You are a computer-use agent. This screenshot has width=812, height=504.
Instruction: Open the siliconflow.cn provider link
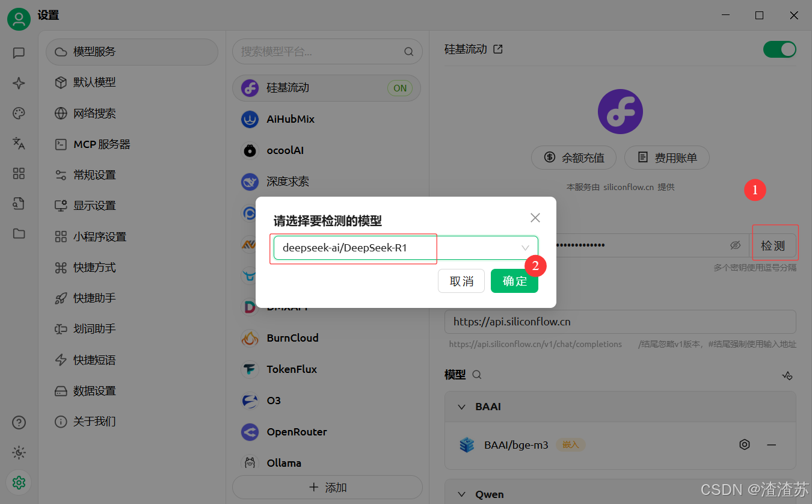point(629,187)
